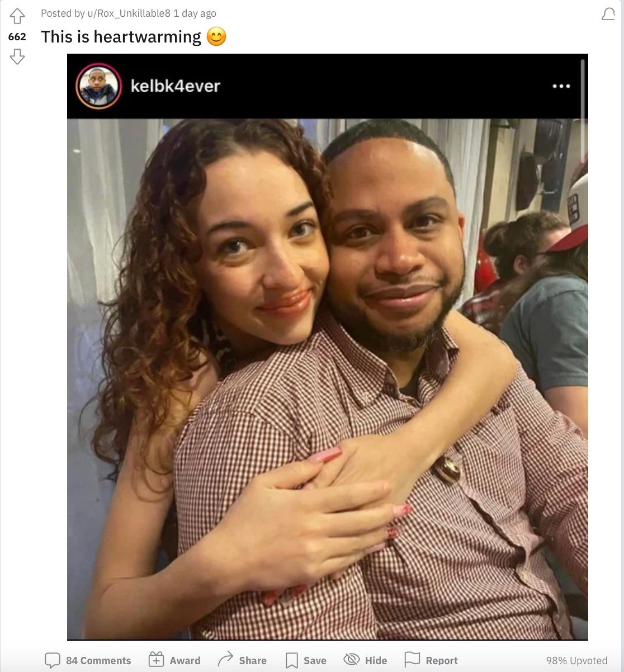This screenshot has height=672, width=624.
Task: Click the kelbk4ever circular profile avatar
Action: (x=99, y=86)
